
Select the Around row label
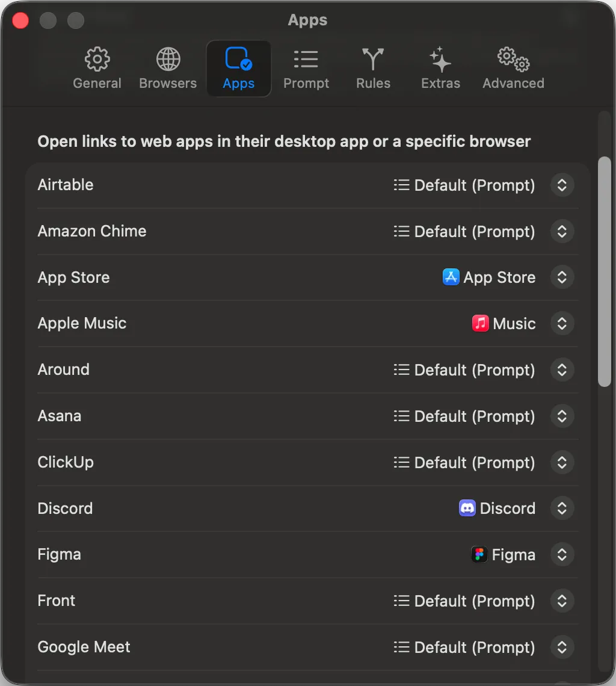63,369
